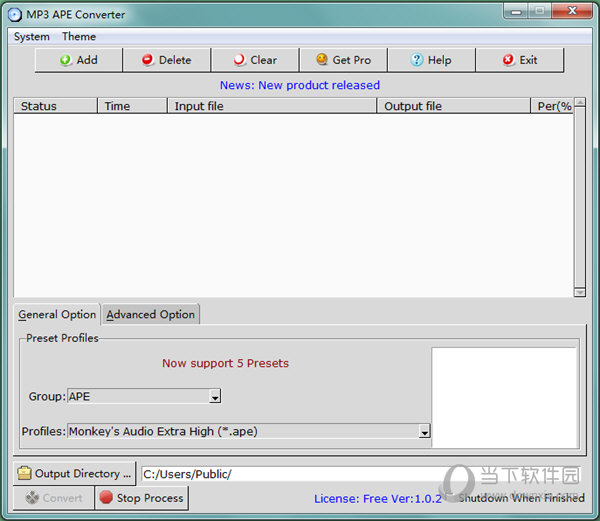Click the Convert button
600x521 pixels.
click(54, 498)
